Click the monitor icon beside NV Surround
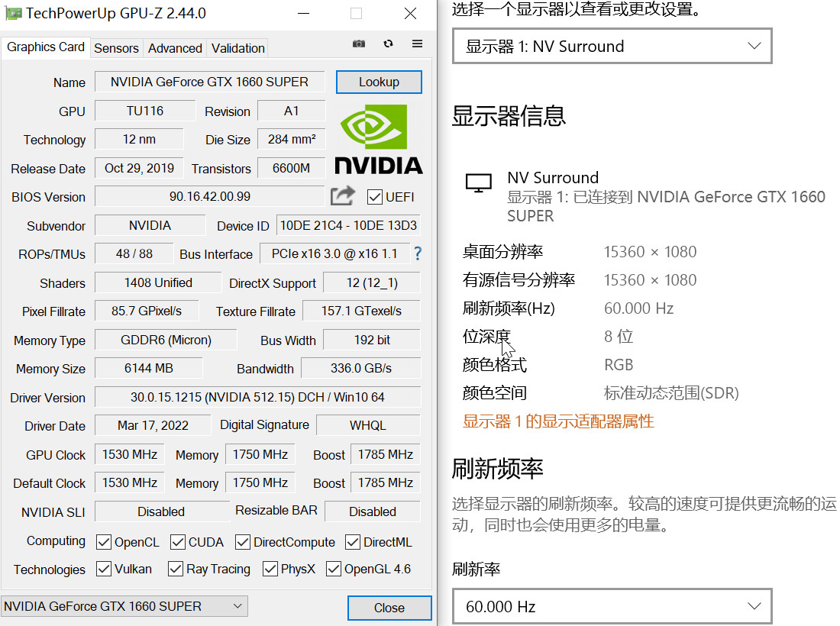The image size is (840, 626). point(478,182)
